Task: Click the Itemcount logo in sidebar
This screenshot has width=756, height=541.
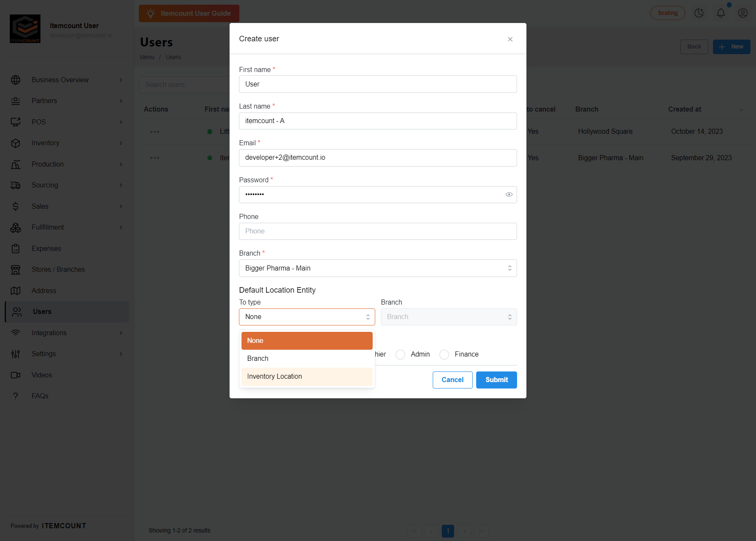Action: (25, 29)
